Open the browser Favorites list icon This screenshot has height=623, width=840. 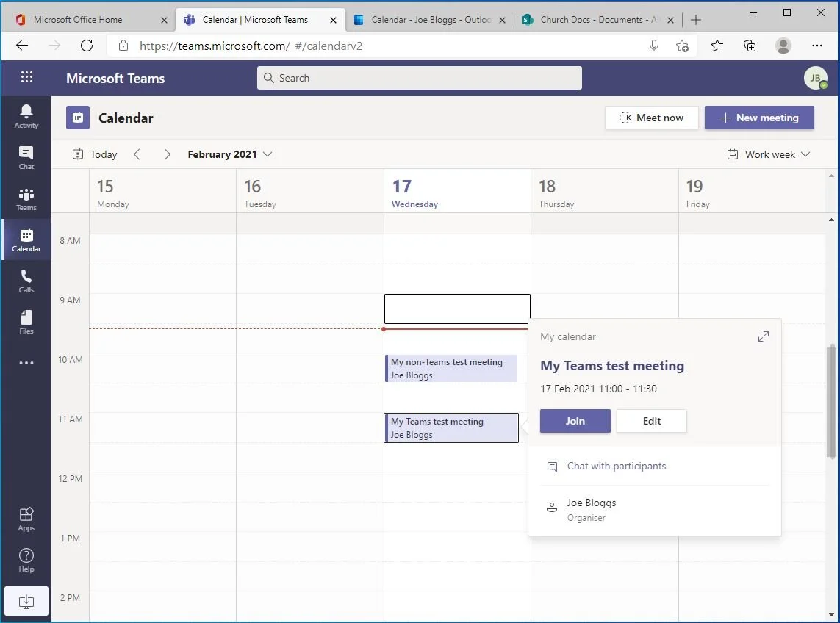717,46
